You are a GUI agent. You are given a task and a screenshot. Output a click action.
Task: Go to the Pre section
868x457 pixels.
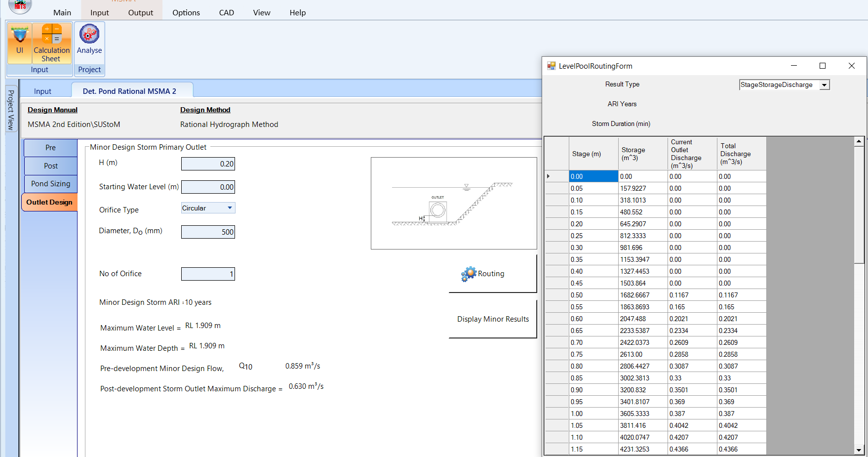50,148
